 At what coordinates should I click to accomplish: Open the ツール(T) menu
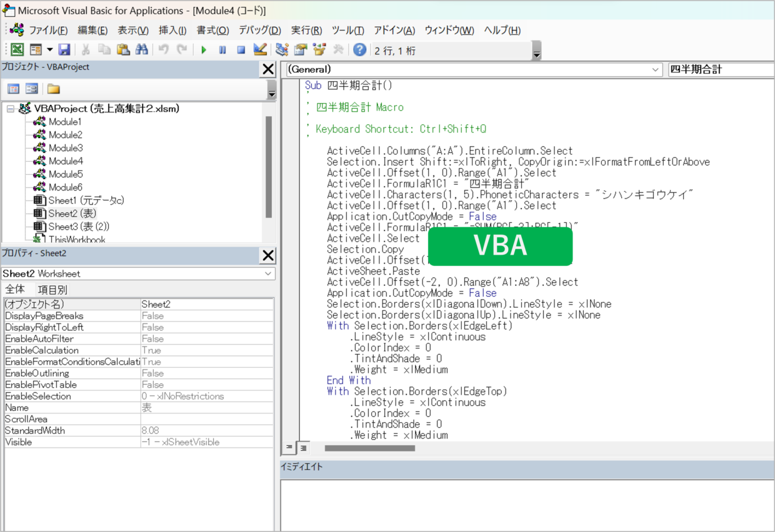point(348,30)
